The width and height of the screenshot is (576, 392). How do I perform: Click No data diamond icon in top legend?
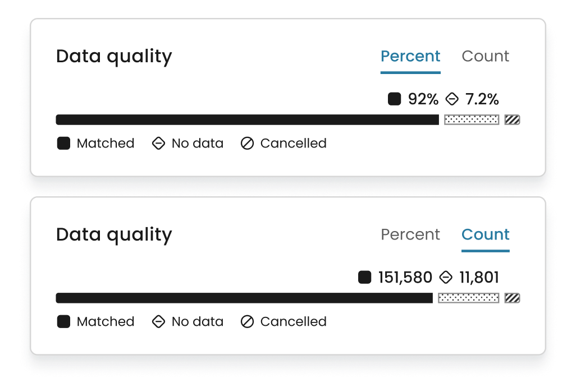pos(158,143)
